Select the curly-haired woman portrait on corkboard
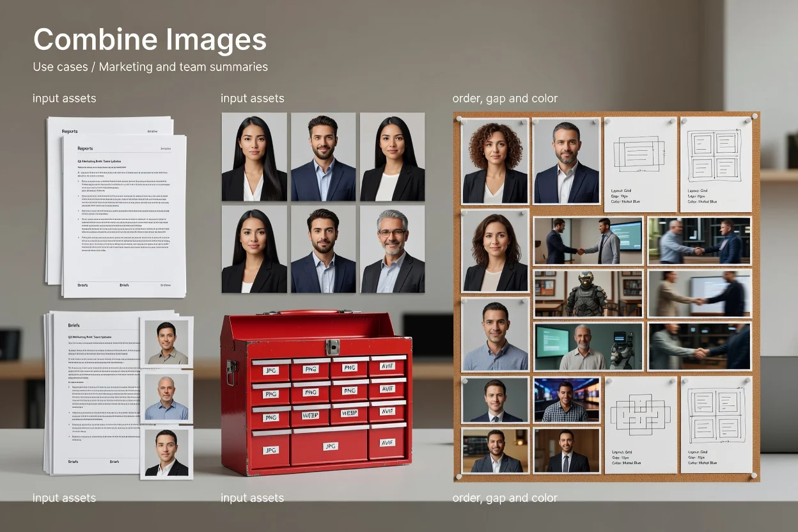 [x=495, y=162]
